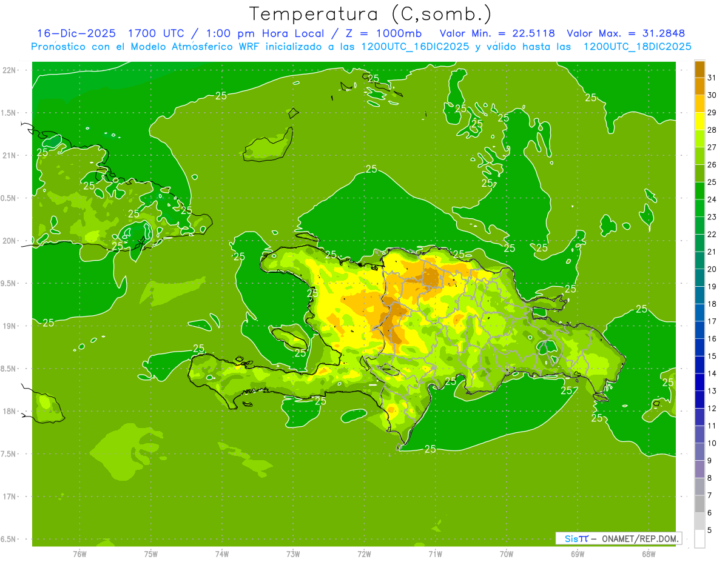Viewport: 728px width, 562px height.
Task: Click the '18N' latitude axis label
Action: [10, 412]
